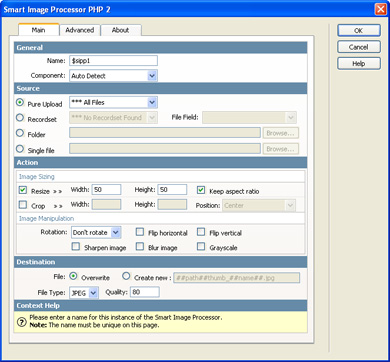Click the Quality field showing 80
This screenshot has height=362, width=390.
pyautogui.click(x=145, y=292)
